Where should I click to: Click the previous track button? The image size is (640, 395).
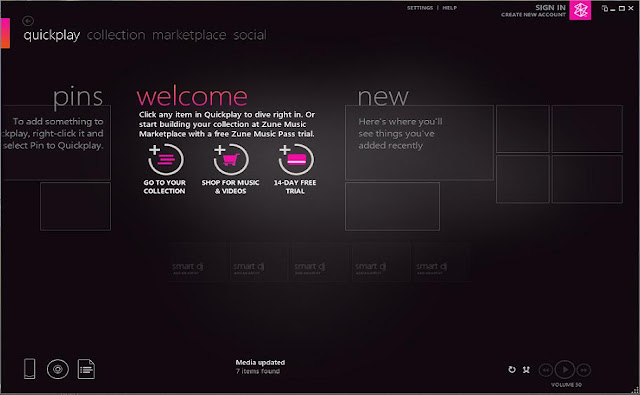pos(546,370)
